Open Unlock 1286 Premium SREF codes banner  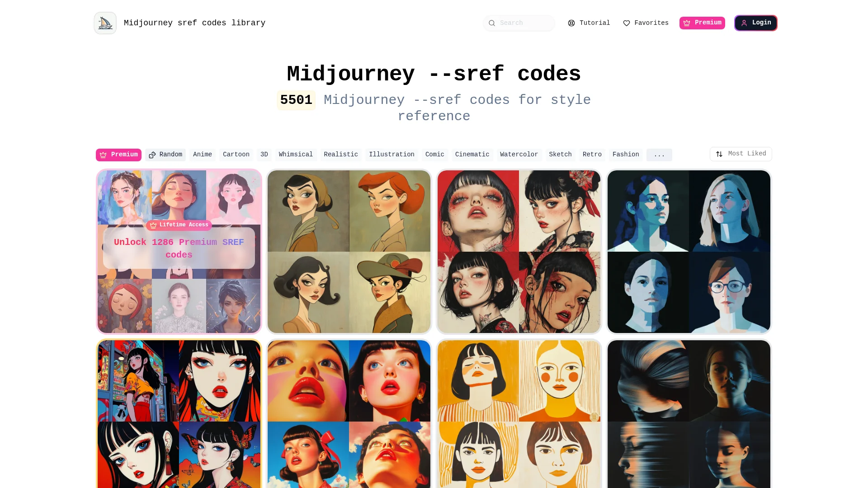coord(179,249)
